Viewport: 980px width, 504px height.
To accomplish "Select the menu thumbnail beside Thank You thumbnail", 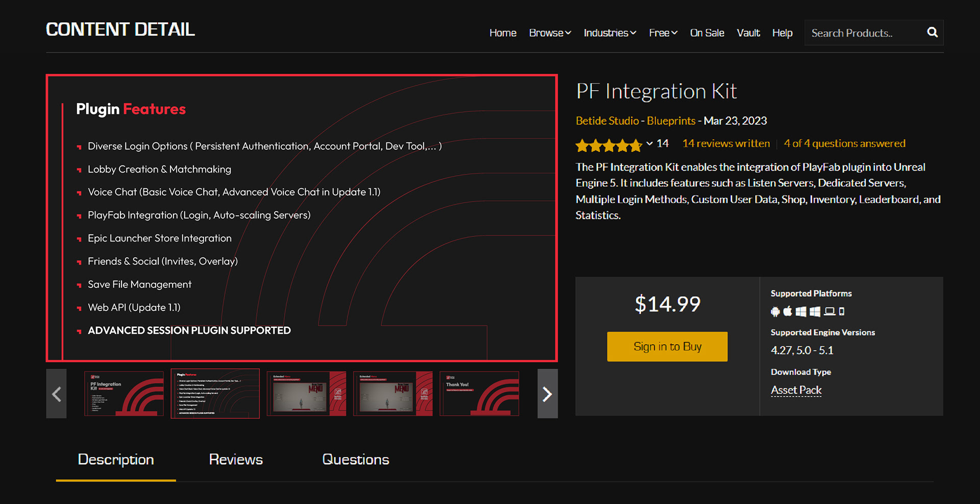I will (393, 394).
